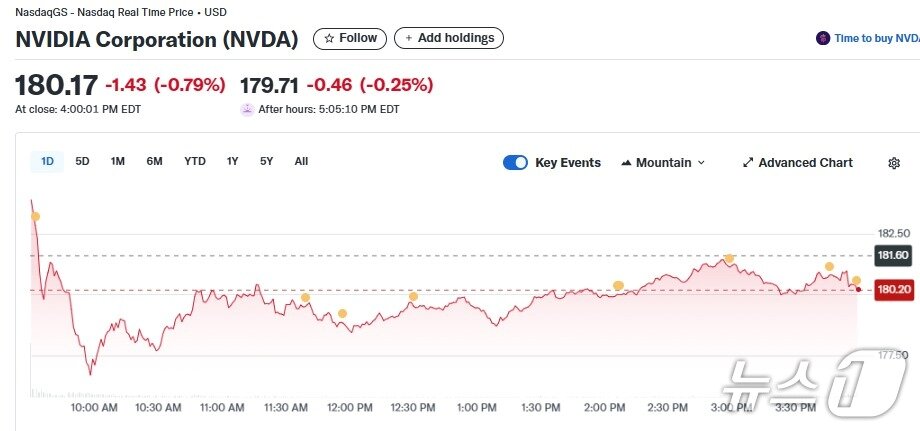
Task: Click the 180.20 current price label
Action: (x=892, y=290)
